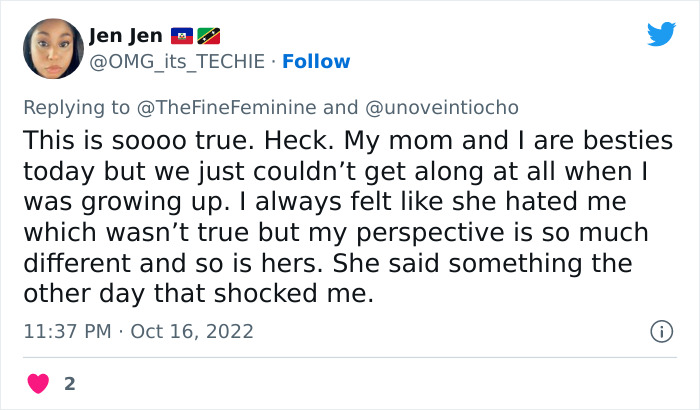Click the tweet's opening line "This is soooo true"
This screenshot has width=700, height=410.
(123, 139)
